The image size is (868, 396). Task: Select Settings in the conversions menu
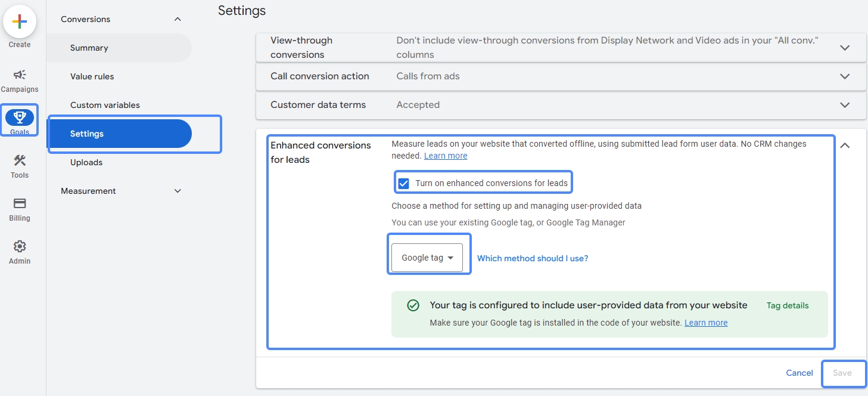click(x=119, y=134)
